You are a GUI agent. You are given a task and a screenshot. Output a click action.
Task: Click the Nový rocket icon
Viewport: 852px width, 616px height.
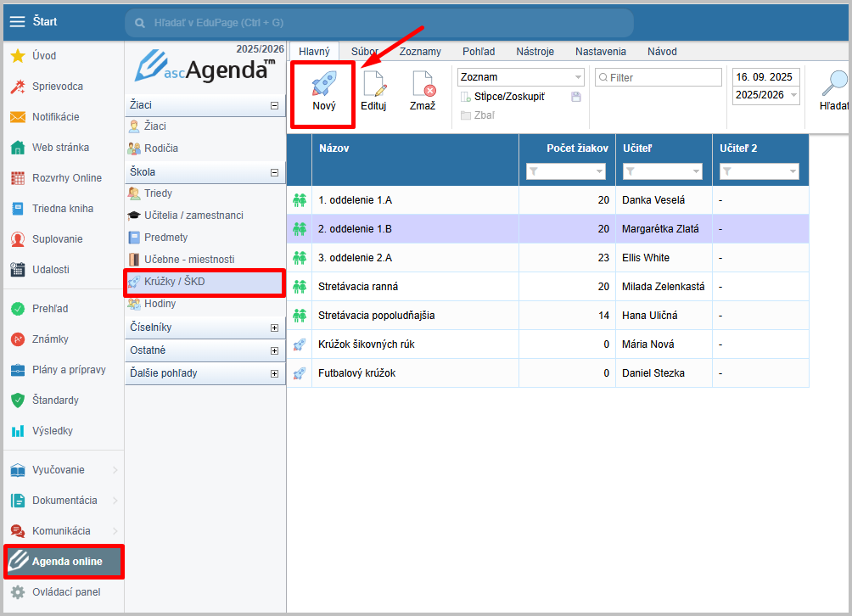click(x=323, y=85)
